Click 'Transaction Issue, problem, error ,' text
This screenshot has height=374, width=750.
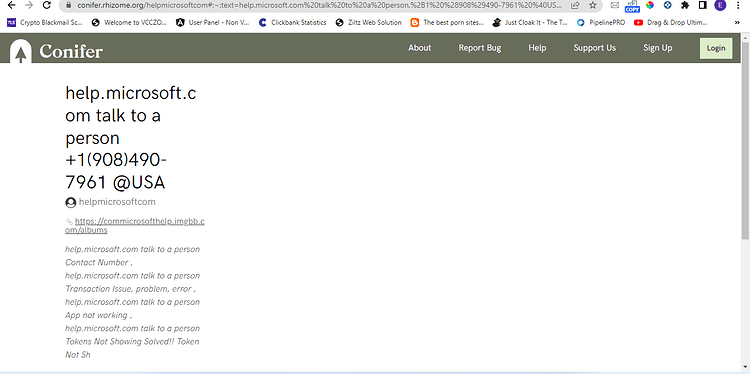[131, 289]
